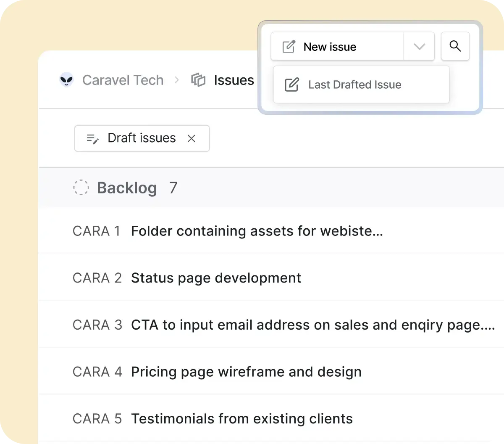This screenshot has width=504, height=444.
Task: Click the Backlog dashed circle status icon
Action: coord(81,188)
